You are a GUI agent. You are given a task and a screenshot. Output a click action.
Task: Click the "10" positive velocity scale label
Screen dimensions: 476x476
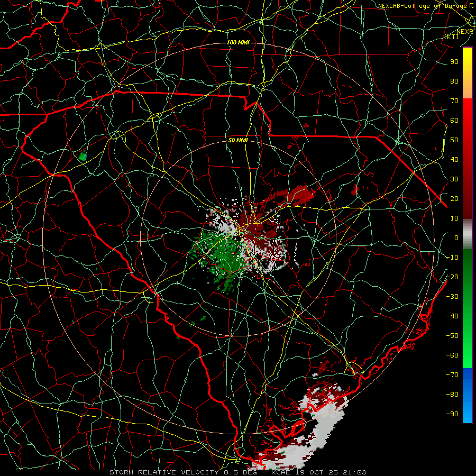pyautogui.click(x=454, y=218)
